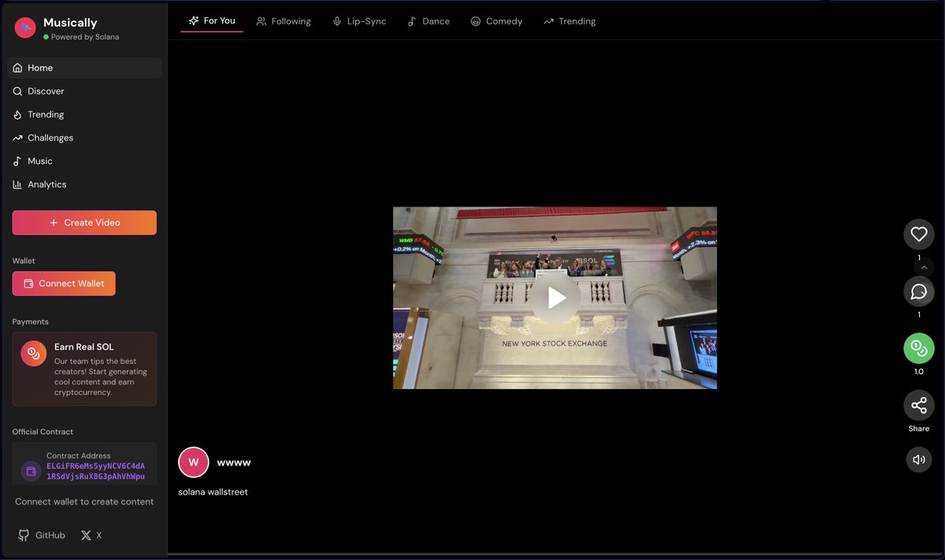Viewport: 945px width, 560px height.
Task: View creator wwww's profile avatar
Action: tap(193, 462)
